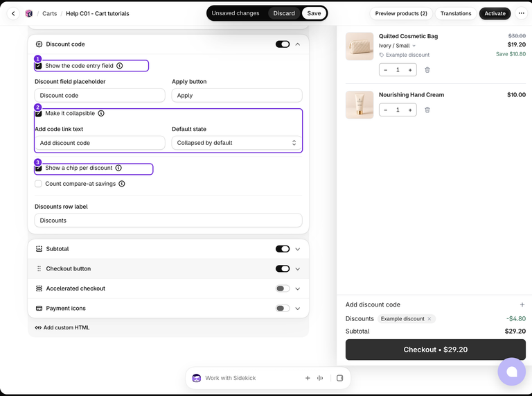Open Preview products (2)
The image size is (532, 396).
401,14
